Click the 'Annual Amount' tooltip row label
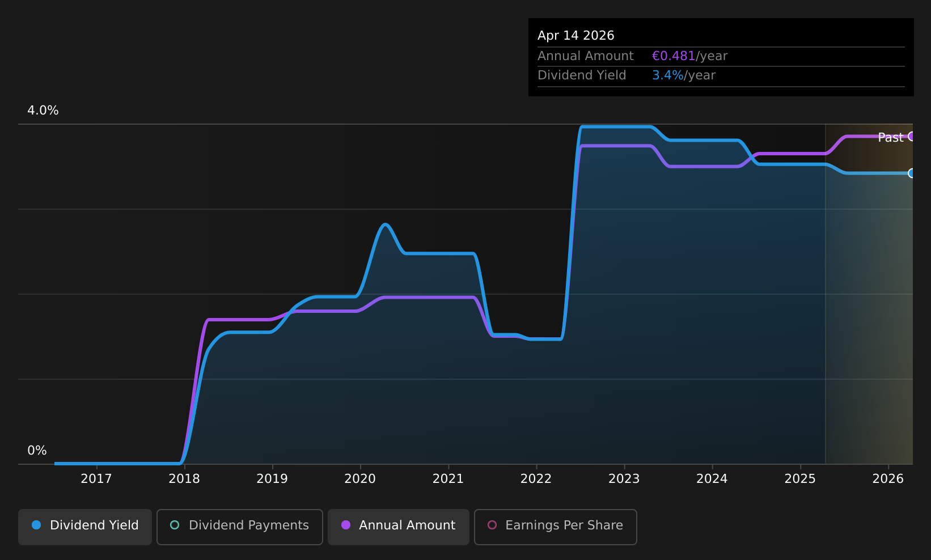931x560 pixels. (x=586, y=56)
